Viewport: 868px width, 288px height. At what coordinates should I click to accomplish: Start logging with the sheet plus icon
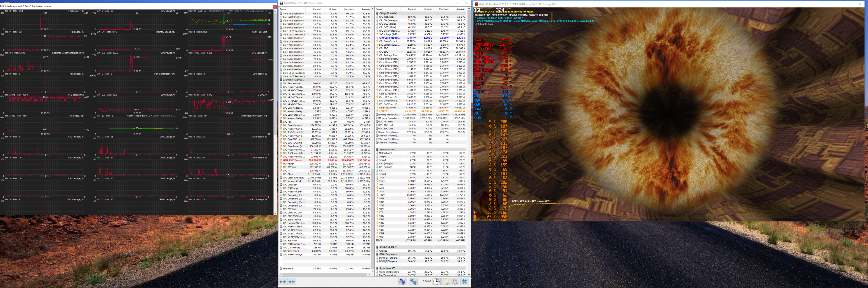coord(446,282)
